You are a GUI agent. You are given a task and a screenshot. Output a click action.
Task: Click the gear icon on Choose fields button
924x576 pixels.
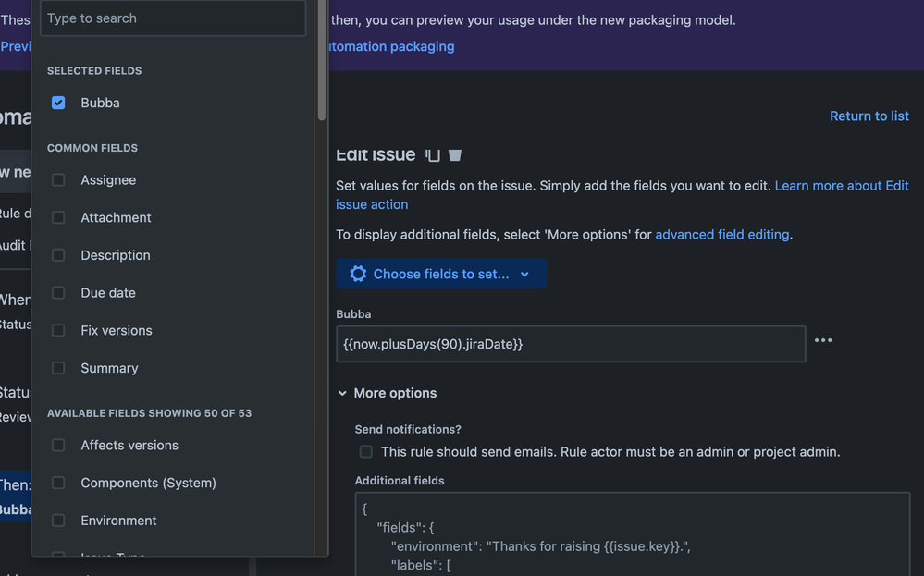click(x=358, y=274)
